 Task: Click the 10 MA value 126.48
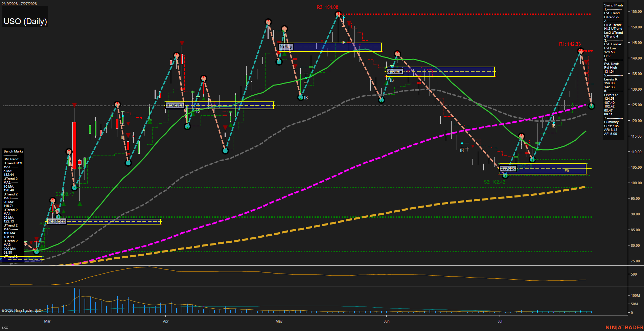[8, 190]
